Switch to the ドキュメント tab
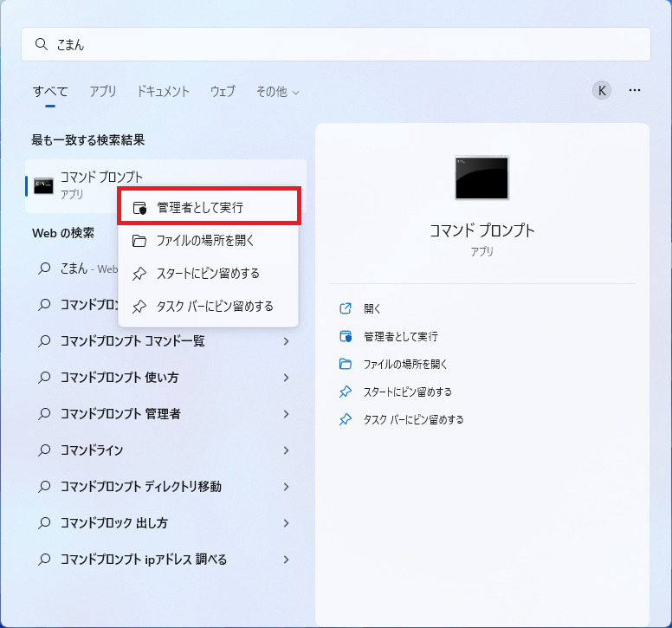 click(x=163, y=91)
